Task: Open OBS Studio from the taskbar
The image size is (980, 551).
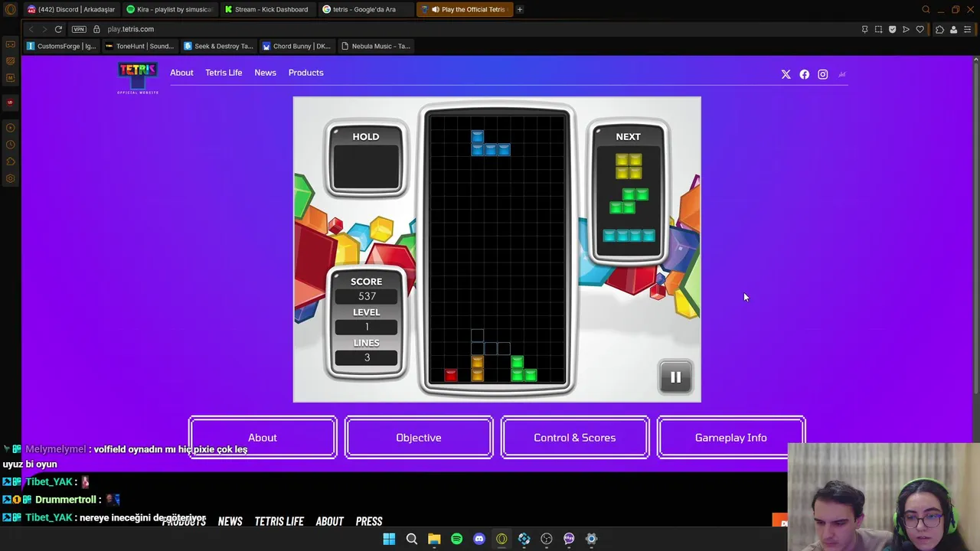Action: coord(547,539)
